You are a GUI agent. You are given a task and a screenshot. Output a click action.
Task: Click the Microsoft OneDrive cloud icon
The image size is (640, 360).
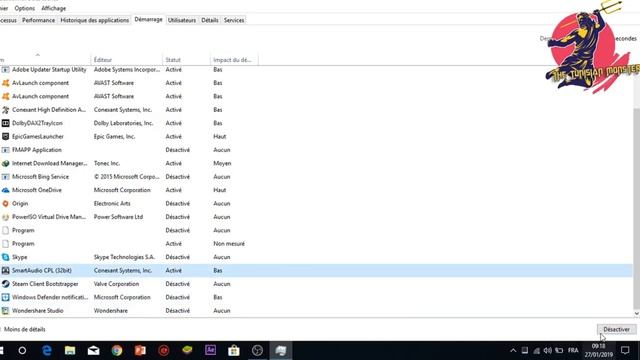tap(5, 190)
